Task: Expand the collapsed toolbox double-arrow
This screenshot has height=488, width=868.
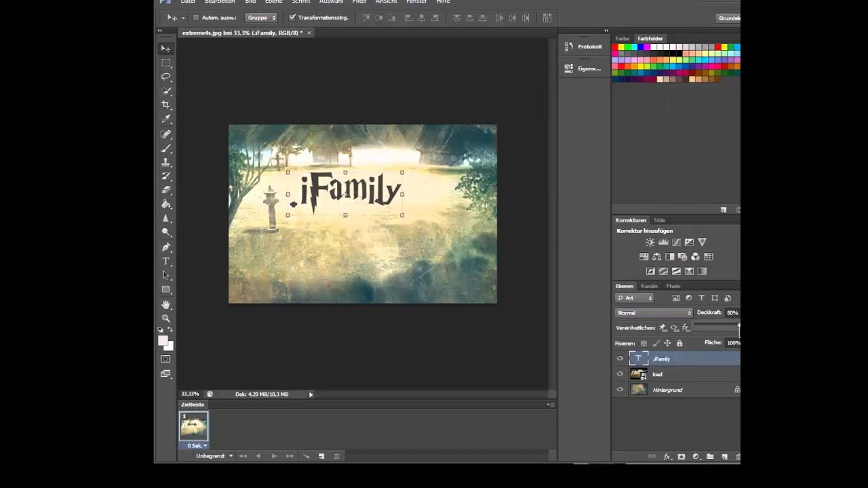Action: [x=160, y=31]
